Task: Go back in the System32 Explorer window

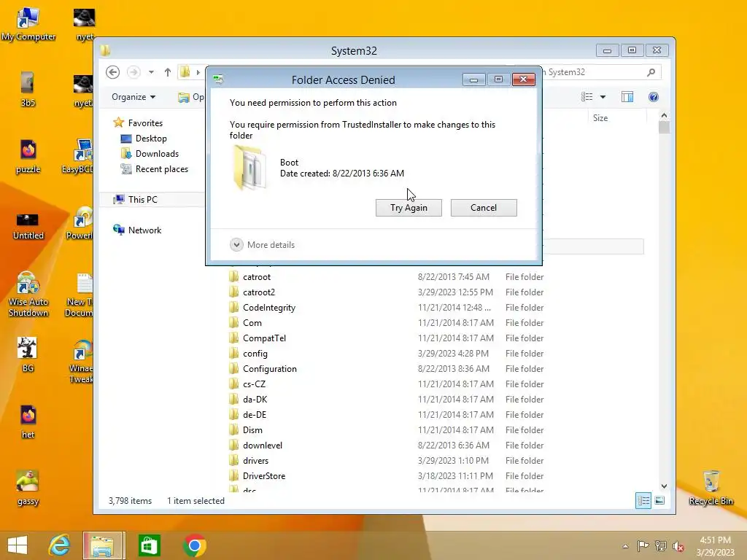Action: tap(113, 72)
